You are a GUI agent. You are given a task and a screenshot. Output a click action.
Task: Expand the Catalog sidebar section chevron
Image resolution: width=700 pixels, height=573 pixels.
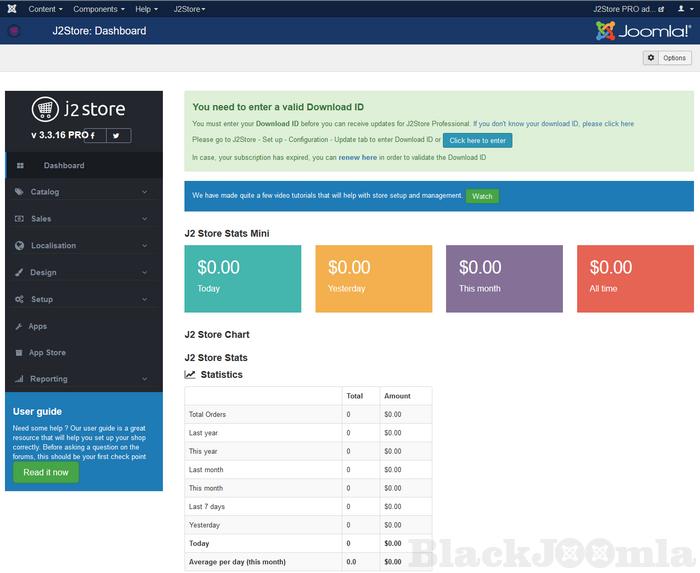145,192
